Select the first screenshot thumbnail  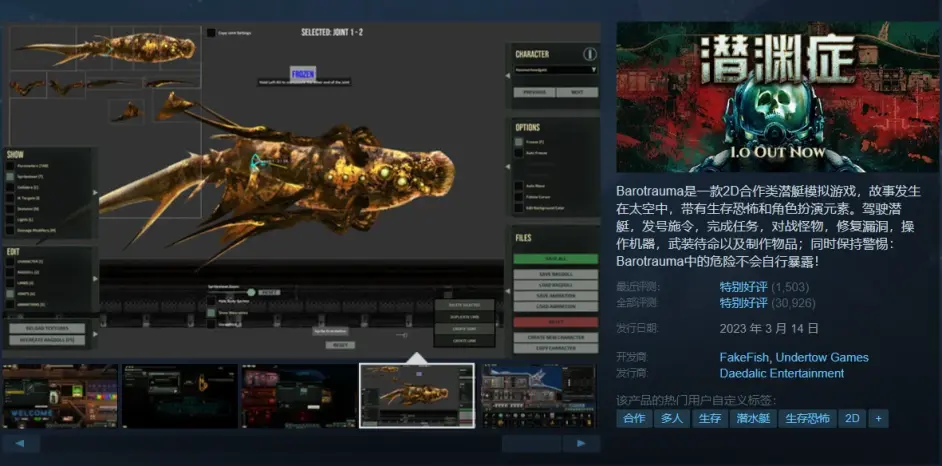[x=60, y=396]
